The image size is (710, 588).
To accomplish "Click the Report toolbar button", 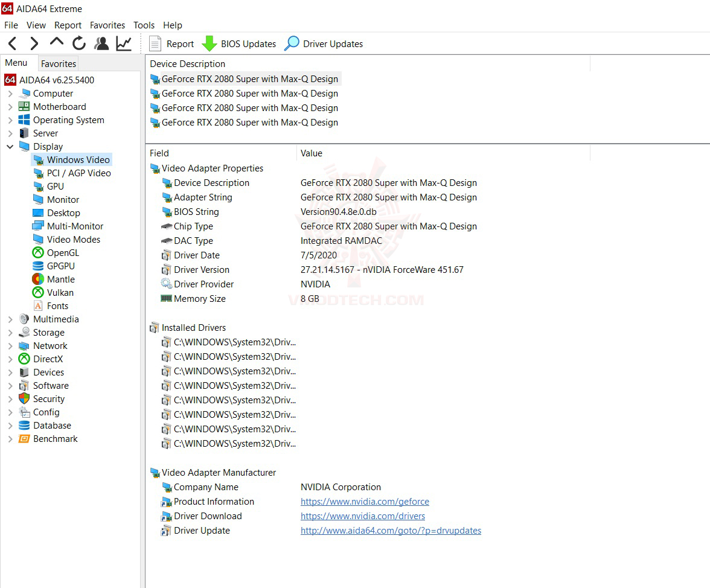I will [171, 44].
